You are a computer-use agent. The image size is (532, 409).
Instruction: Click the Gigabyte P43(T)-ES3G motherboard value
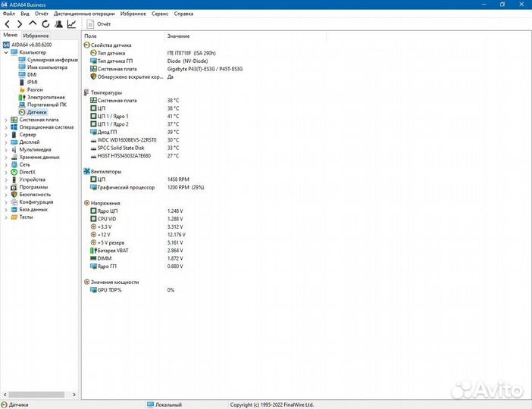point(205,68)
